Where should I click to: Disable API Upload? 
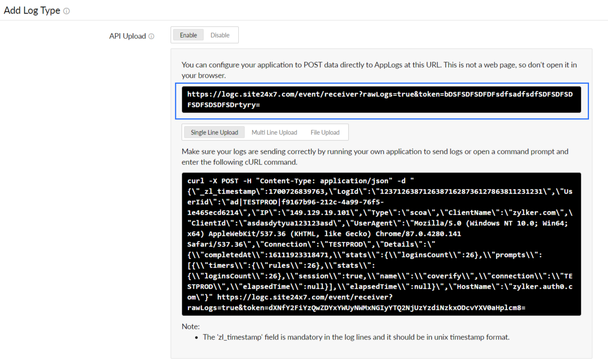pyautogui.click(x=220, y=35)
